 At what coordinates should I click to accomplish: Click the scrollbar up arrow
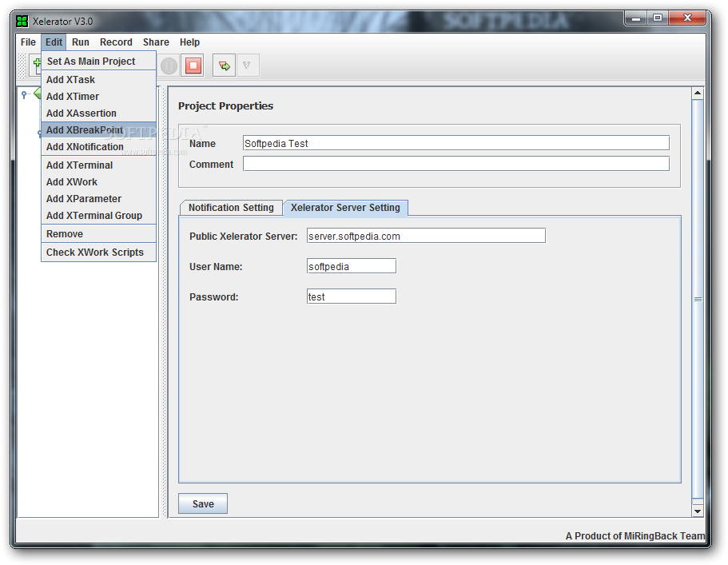[698, 94]
